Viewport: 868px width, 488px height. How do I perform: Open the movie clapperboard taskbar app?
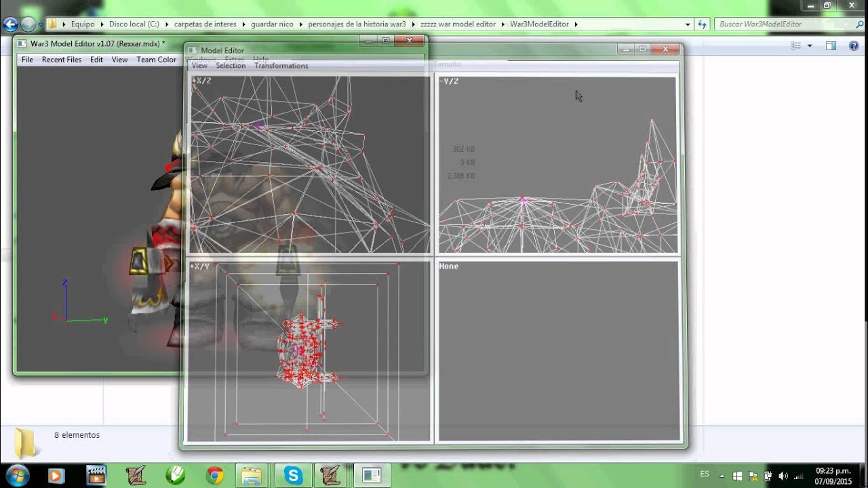point(96,476)
